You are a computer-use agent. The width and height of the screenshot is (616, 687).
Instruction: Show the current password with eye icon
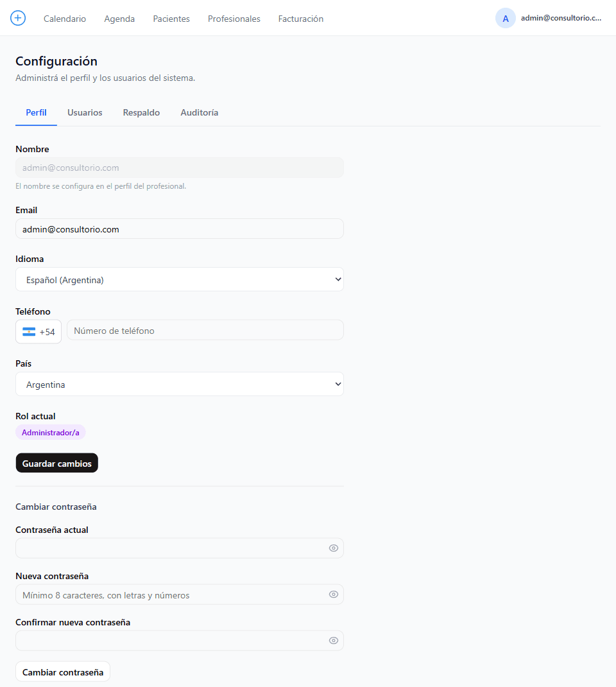(334, 548)
